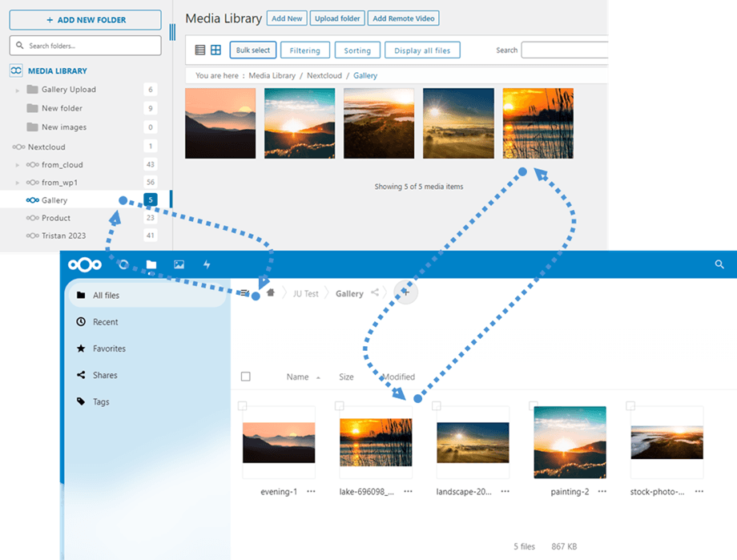This screenshot has width=737, height=560.
Task: Check the box for evening-1 image
Action: click(243, 406)
